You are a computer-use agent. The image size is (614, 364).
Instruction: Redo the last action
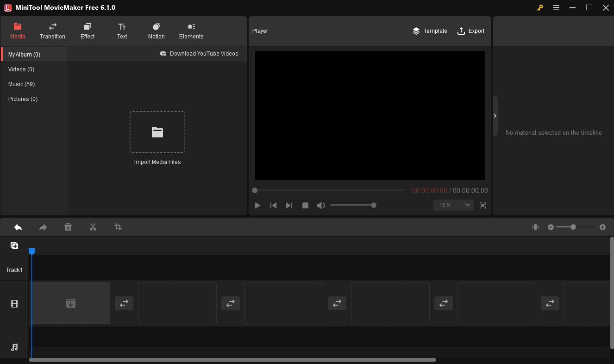click(x=43, y=227)
